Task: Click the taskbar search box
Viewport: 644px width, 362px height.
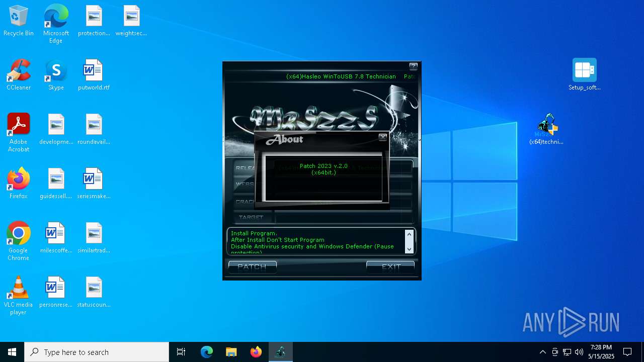Action: (97, 352)
